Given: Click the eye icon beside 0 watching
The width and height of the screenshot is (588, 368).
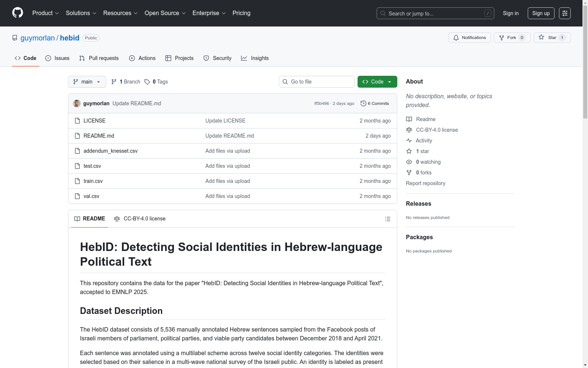Looking at the screenshot, I should point(409,162).
